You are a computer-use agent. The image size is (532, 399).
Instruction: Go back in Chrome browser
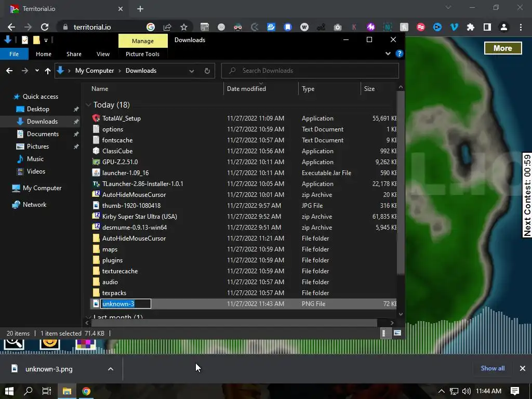(11, 27)
